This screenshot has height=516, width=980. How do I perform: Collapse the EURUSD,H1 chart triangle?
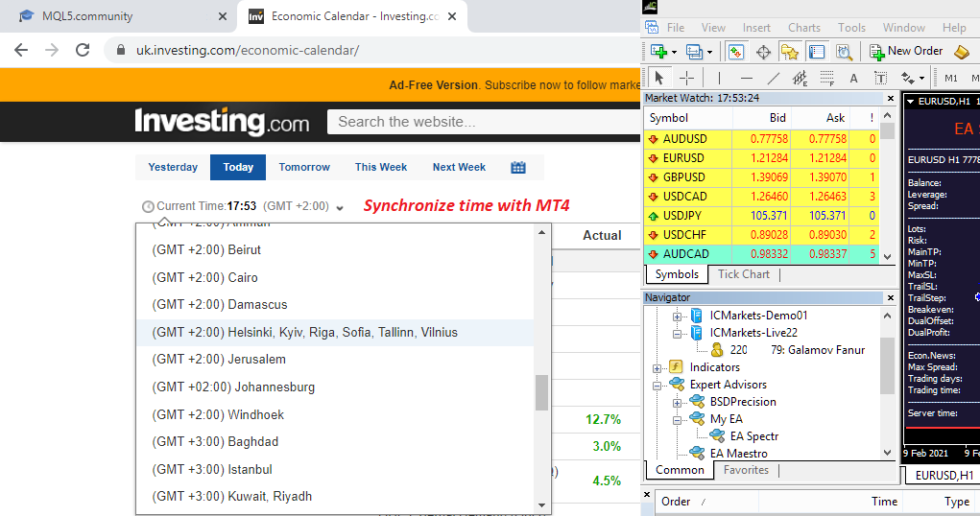pos(911,102)
